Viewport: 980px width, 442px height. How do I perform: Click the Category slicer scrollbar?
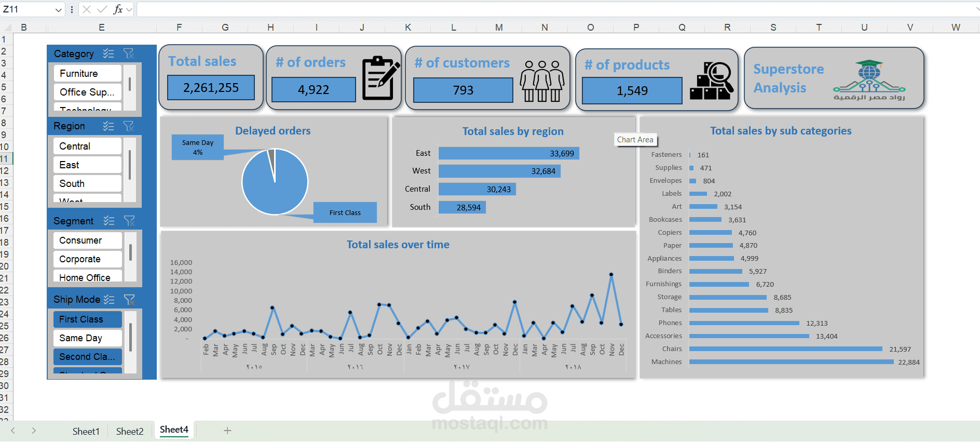130,84
